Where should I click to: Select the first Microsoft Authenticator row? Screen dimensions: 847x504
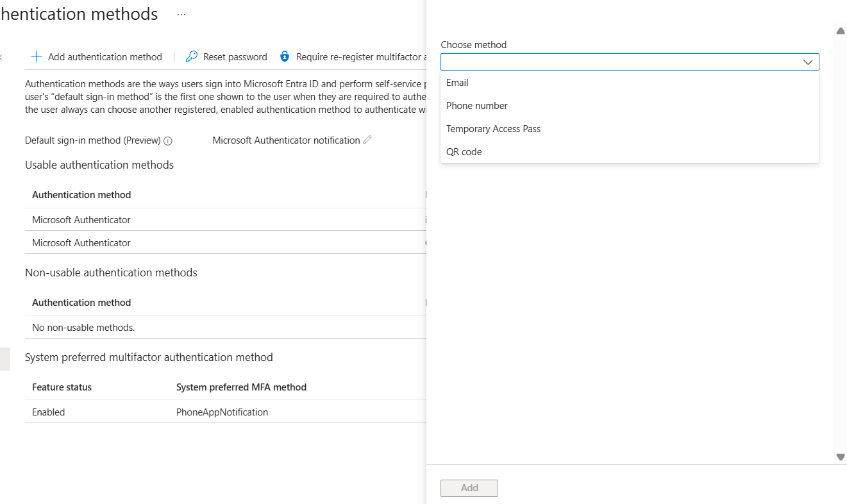coord(82,219)
